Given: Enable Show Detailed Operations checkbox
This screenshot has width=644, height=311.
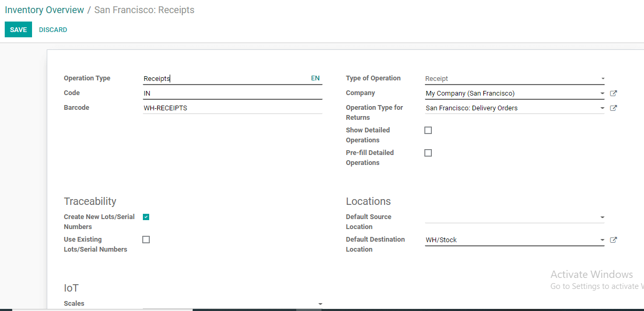Looking at the screenshot, I should tap(428, 130).
